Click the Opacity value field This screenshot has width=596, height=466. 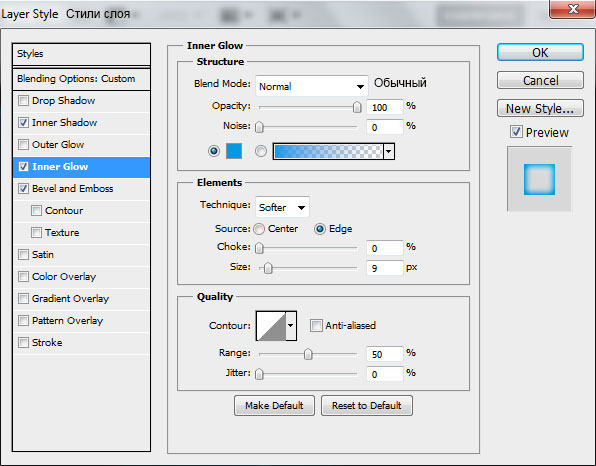click(x=385, y=108)
